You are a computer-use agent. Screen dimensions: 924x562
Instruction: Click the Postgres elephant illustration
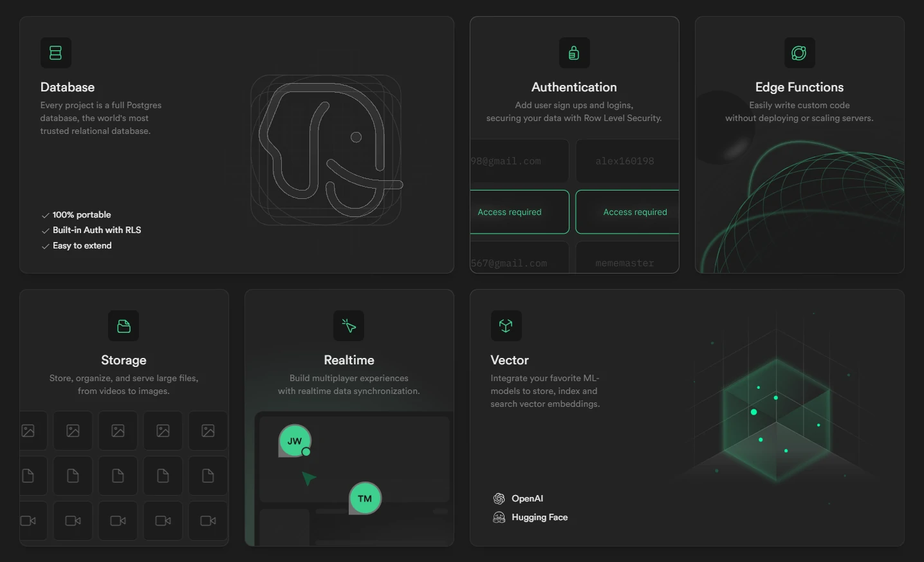coord(326,151)
